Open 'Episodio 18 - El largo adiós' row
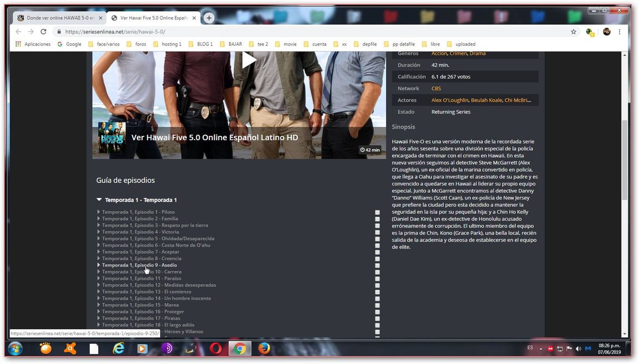 [148, 325]
